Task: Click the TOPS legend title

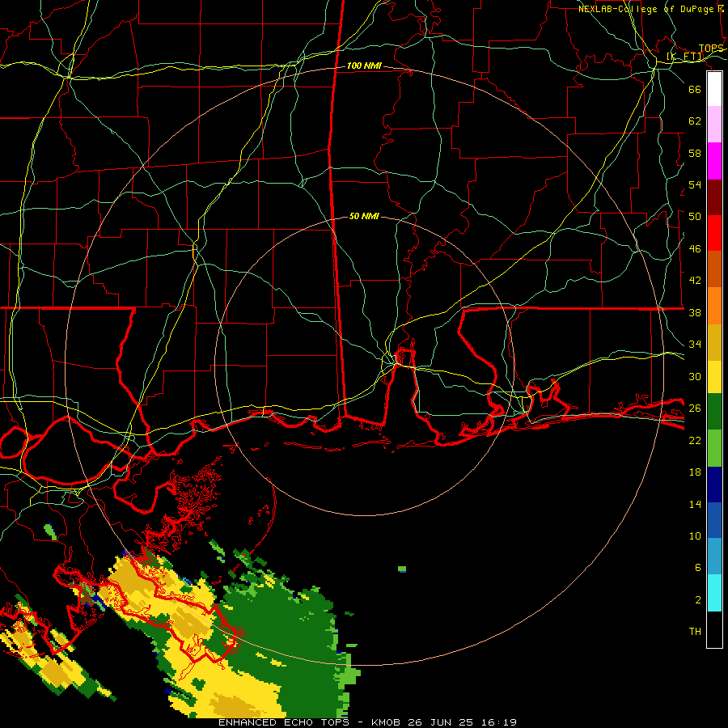Action: coord(711,49)
